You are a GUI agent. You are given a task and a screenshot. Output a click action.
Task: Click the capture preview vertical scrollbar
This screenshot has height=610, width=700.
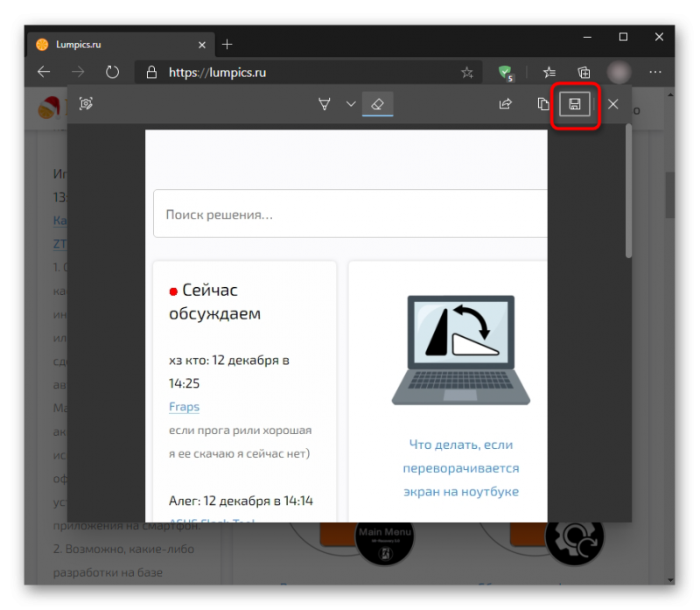click(x=628, y=191)
